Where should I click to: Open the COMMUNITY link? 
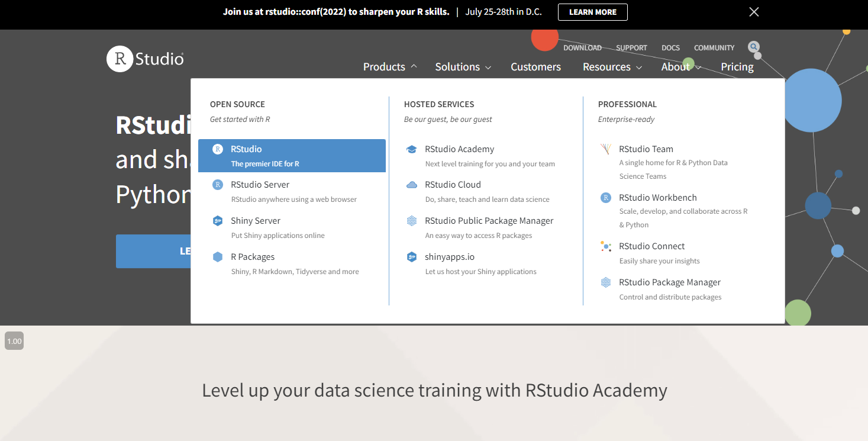(714, 48)
